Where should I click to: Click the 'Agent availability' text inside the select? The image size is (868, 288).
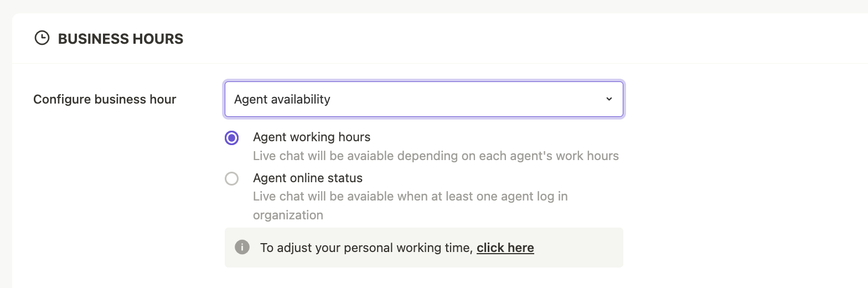coord(282,99)
